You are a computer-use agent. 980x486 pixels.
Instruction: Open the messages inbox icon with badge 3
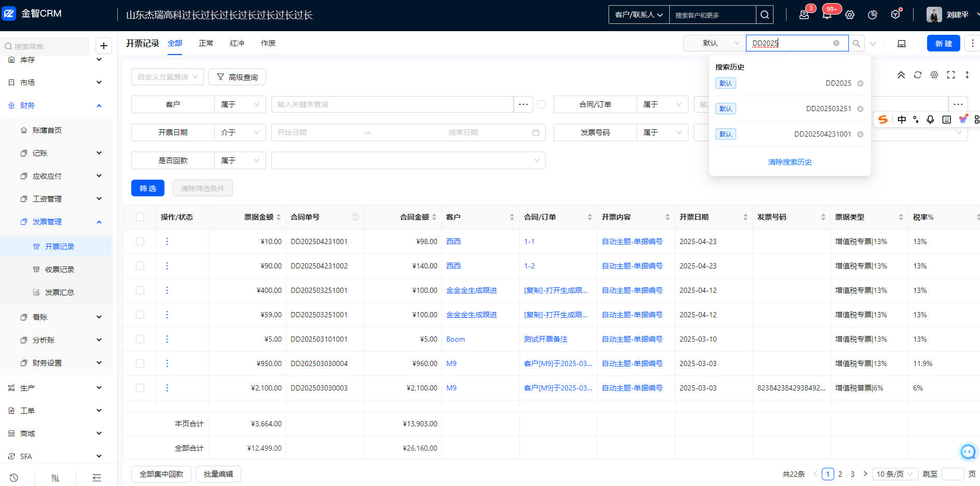pos(804,15)
